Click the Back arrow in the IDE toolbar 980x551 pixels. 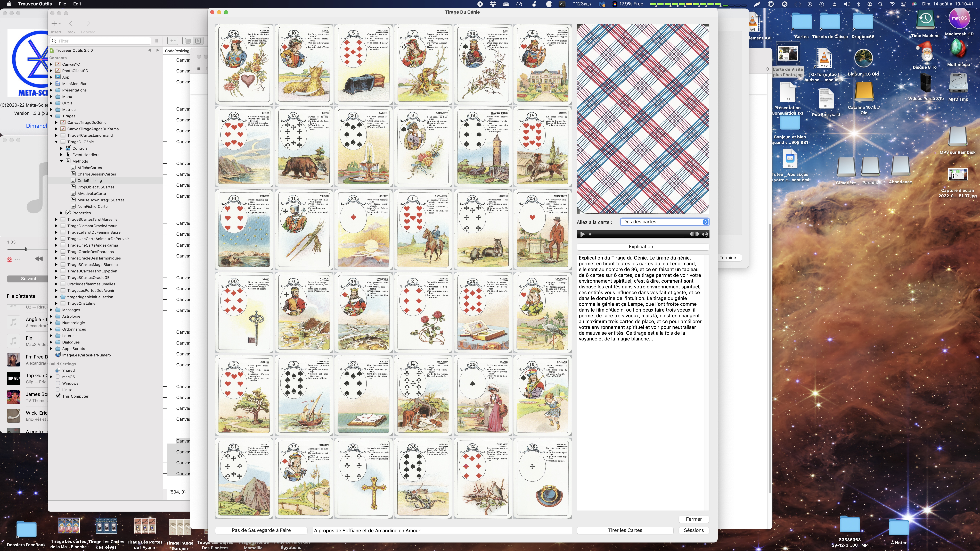71,24
